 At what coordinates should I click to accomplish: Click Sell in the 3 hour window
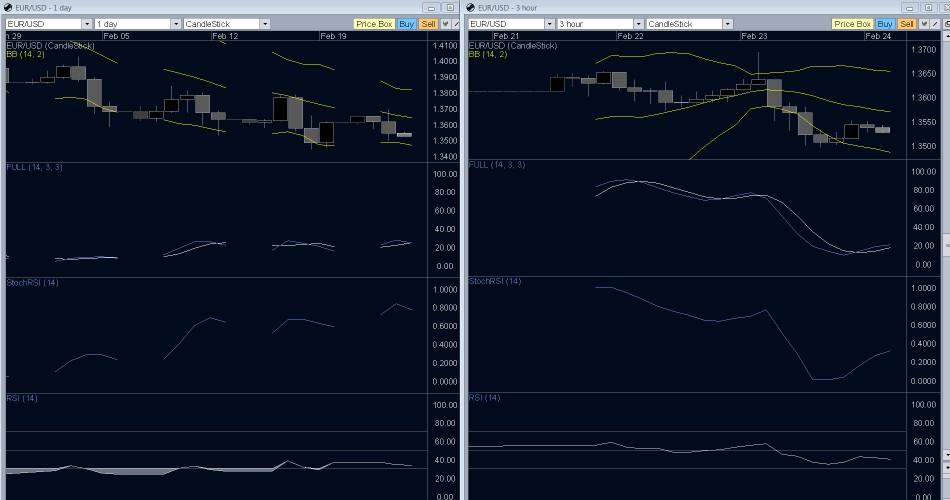point(906,24)
